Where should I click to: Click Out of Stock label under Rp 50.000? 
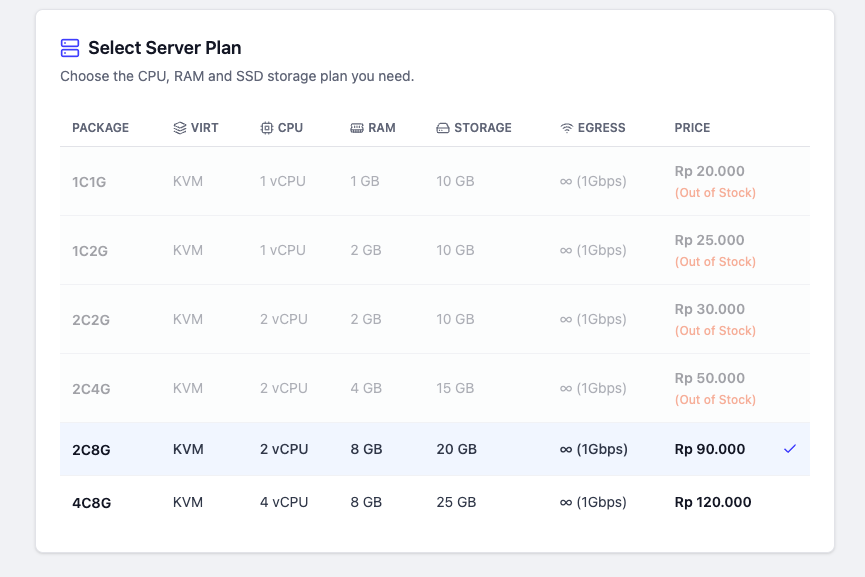point(715,400)
